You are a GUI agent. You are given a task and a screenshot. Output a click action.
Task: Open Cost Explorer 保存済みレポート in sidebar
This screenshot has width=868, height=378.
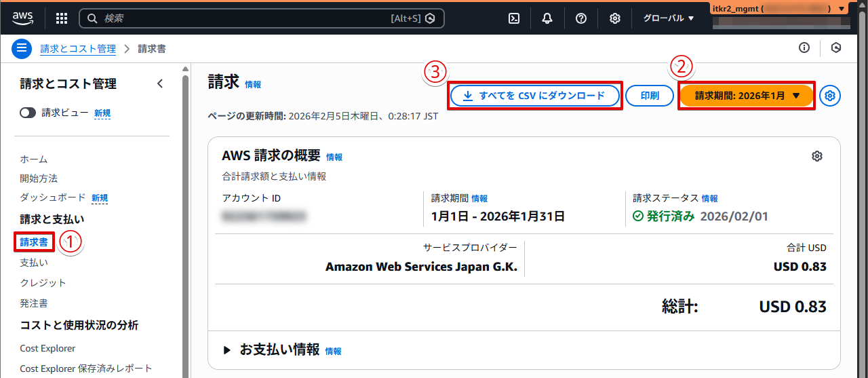pos(86,368)
